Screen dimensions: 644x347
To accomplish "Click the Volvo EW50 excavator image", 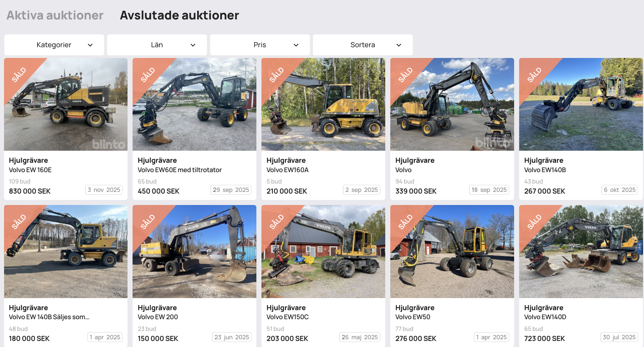I will tap(452, 252).
